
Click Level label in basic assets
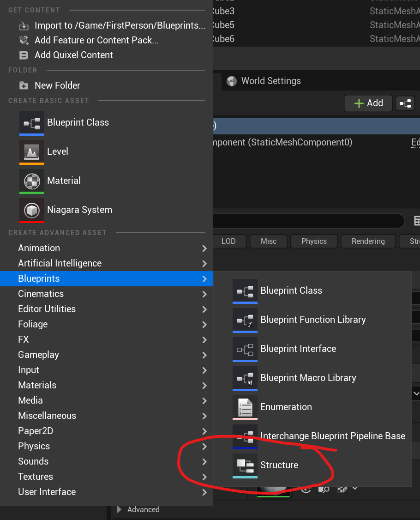(58, 151)
